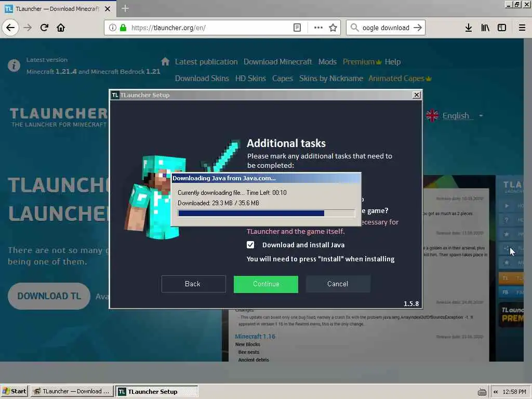Open the Firefox hamburger menu
Screen dimensions: 532x399
(x=522, y=28)
